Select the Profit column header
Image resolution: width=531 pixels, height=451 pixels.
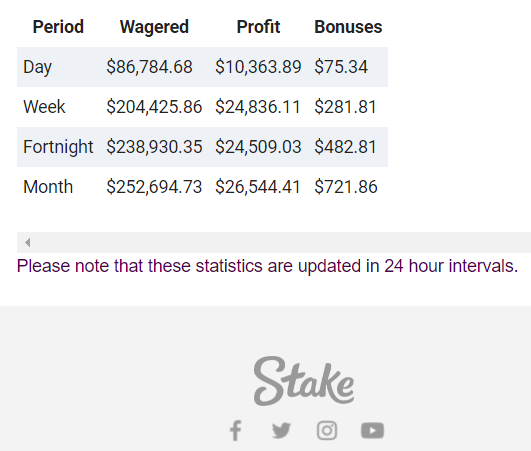258,27
